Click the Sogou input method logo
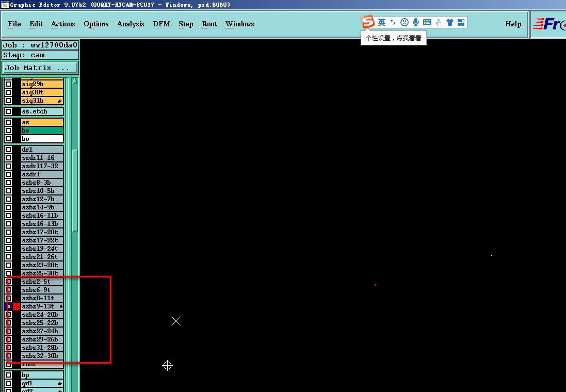The height and width of the screenshot is (392, 566). click(x=368, y=22)
